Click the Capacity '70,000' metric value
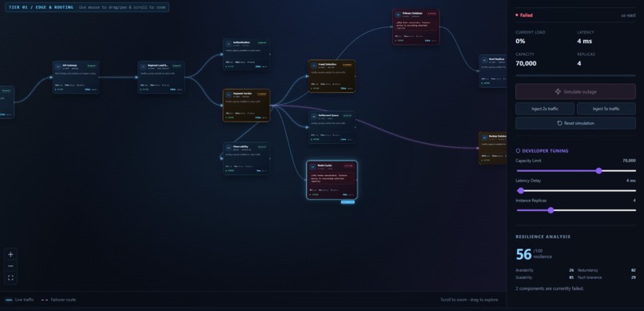The height and width of the screenshot is (311, 644). pyautogui.click(x=526, y=63)
